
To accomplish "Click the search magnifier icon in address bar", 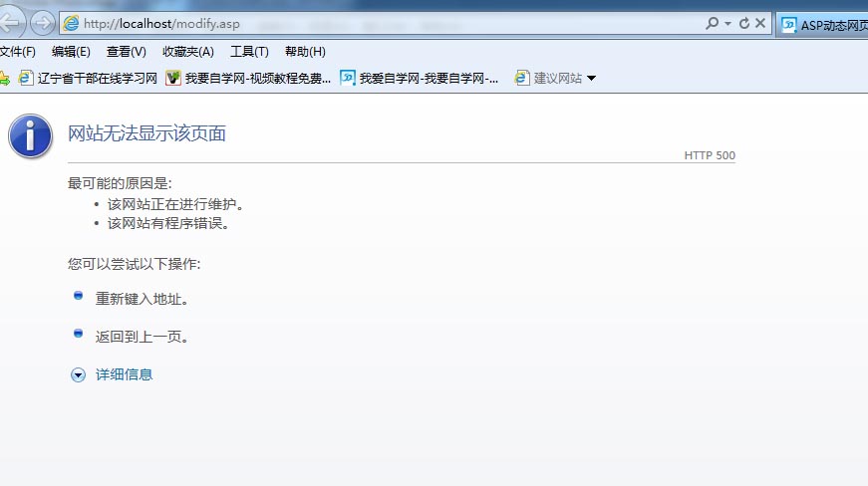I will coord(712,23).
